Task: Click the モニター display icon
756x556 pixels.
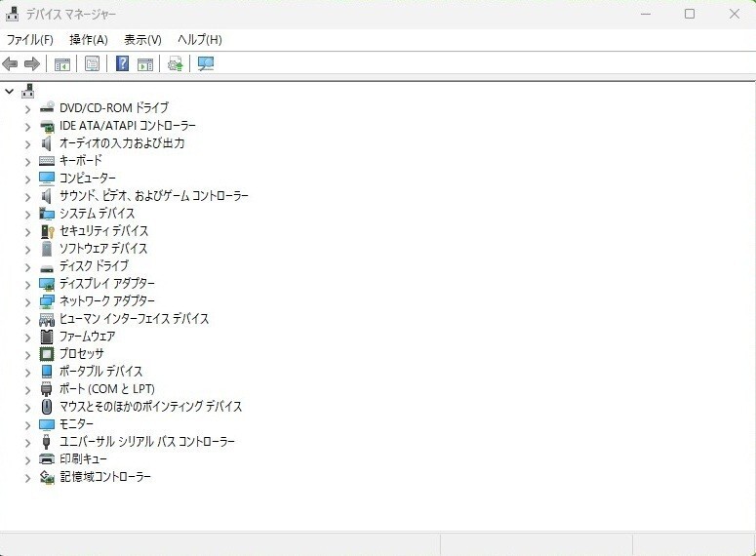Action: (x=47, y=424)
